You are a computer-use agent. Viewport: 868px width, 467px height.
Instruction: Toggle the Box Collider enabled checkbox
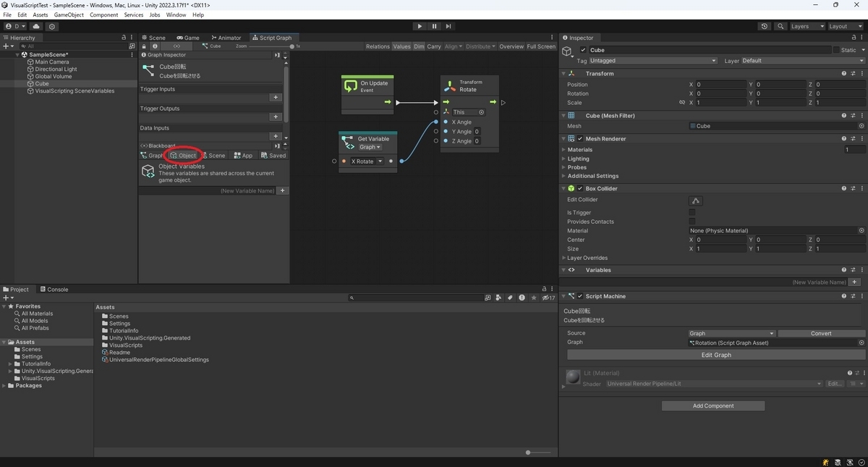coord(580,188)
